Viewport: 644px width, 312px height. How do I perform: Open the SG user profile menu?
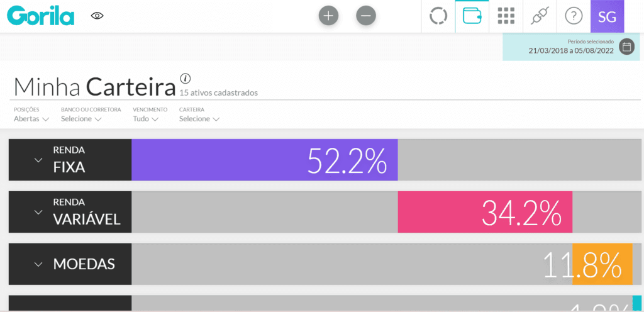(607, 16)
